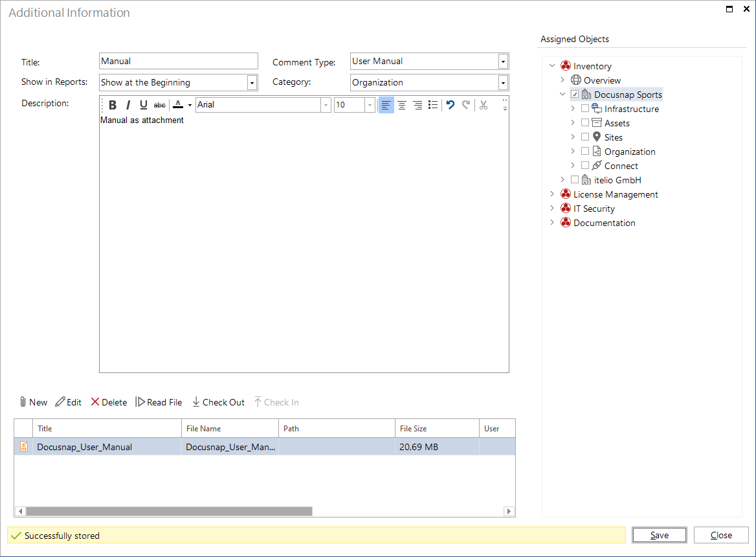
Task: Check the Connect checkbox
Action: pos(585,165)
